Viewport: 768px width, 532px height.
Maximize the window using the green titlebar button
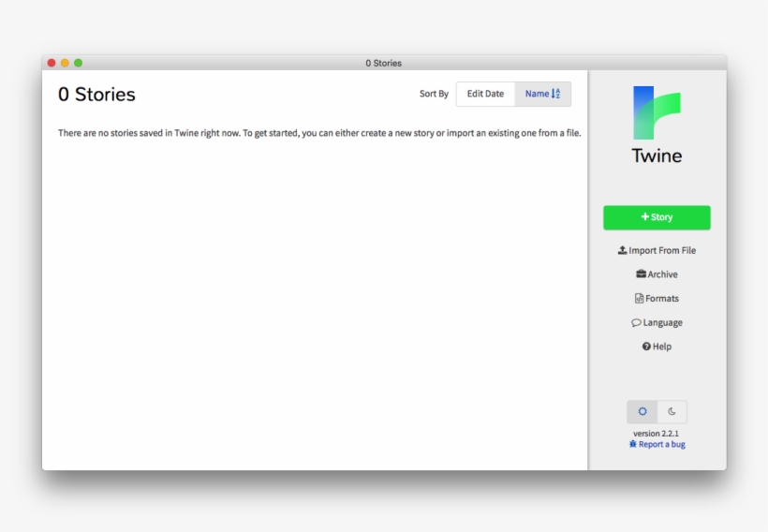(x=79, y=63)
